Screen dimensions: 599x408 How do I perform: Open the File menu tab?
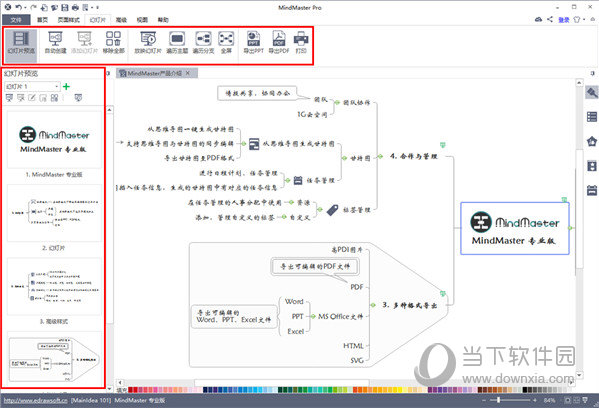point(16,20)
